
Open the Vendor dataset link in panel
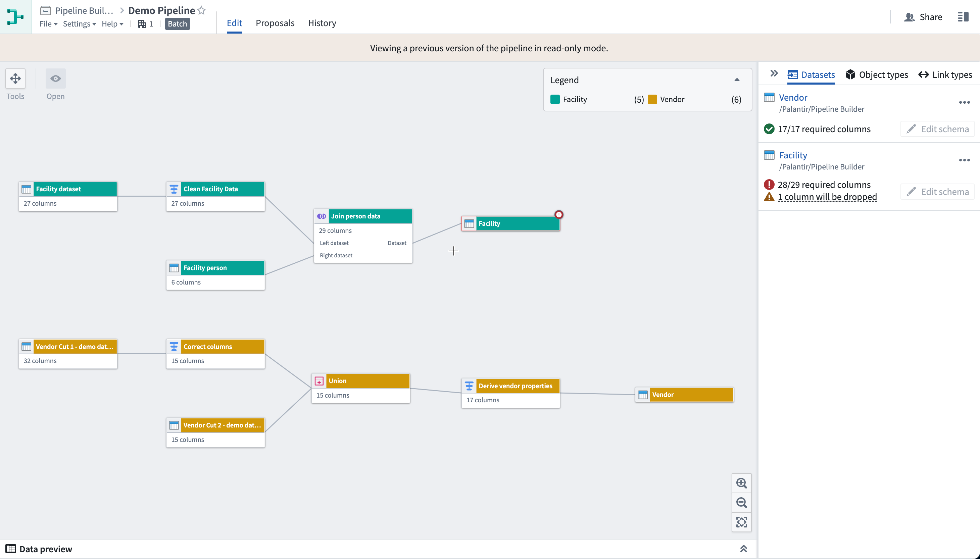[x=793, y=98]
